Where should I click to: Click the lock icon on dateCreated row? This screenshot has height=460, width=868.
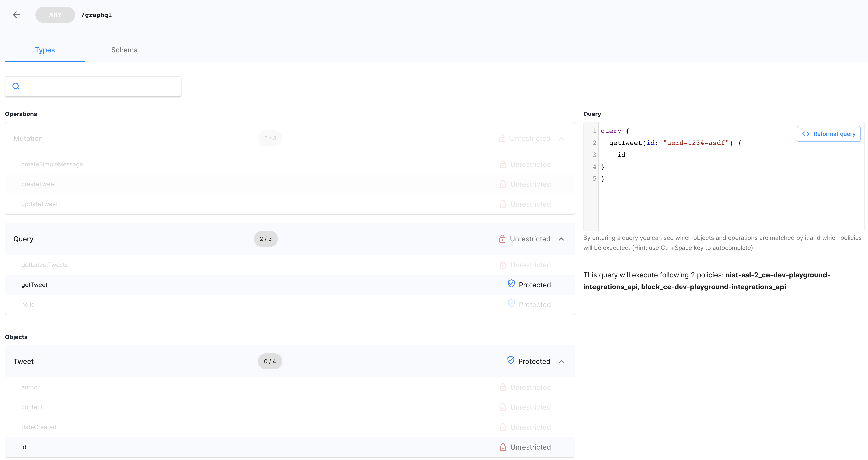[503, 427]
